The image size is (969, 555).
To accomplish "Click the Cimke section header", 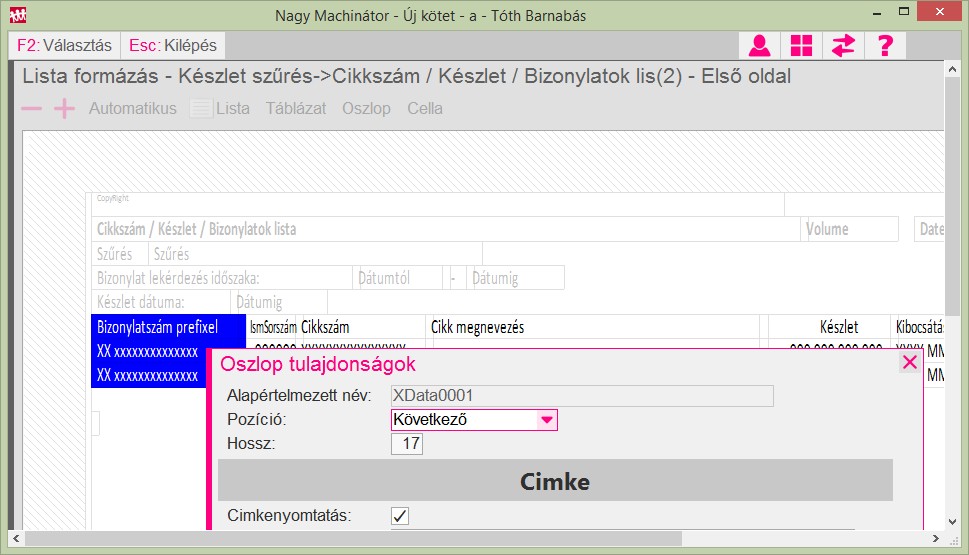I will 555,480.
